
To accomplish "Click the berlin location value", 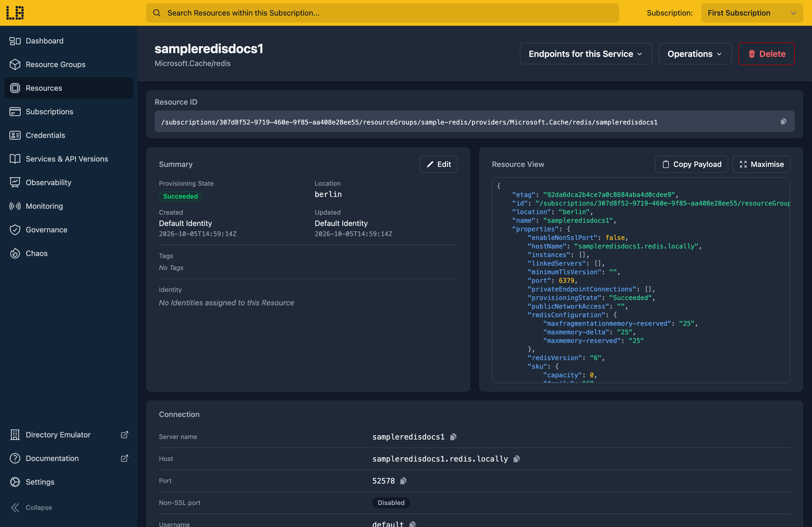I will (x=328, y=194).
